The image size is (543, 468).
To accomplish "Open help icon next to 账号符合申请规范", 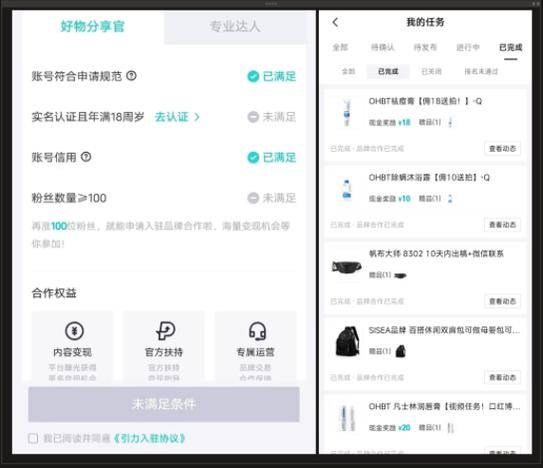I will (131, 76).
